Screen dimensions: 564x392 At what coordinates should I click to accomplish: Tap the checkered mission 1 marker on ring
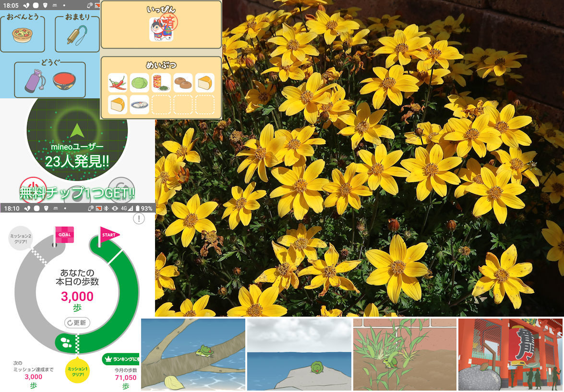(x=77, y=344)
